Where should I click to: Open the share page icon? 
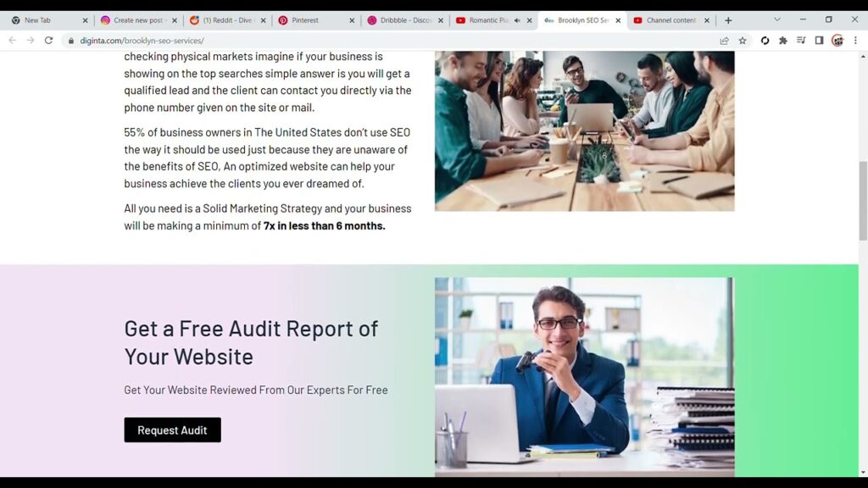(724, 41)
